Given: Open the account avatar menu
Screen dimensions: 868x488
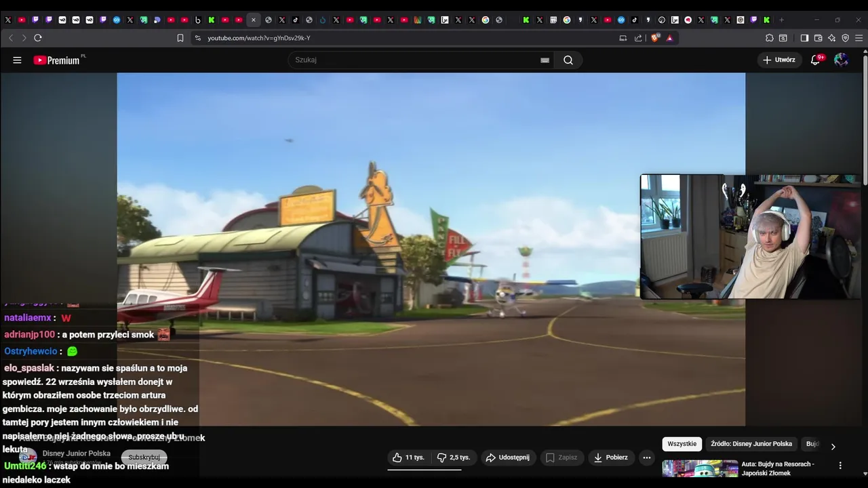Looking at the screenshot, I should (x=841, y=60).
